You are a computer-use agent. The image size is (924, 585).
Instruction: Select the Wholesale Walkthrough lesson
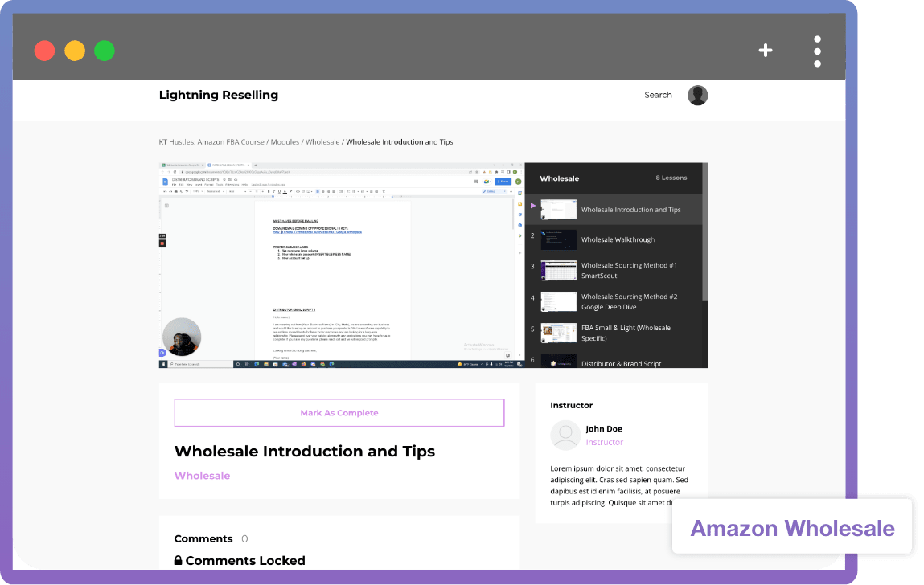(x=618, y=239)
